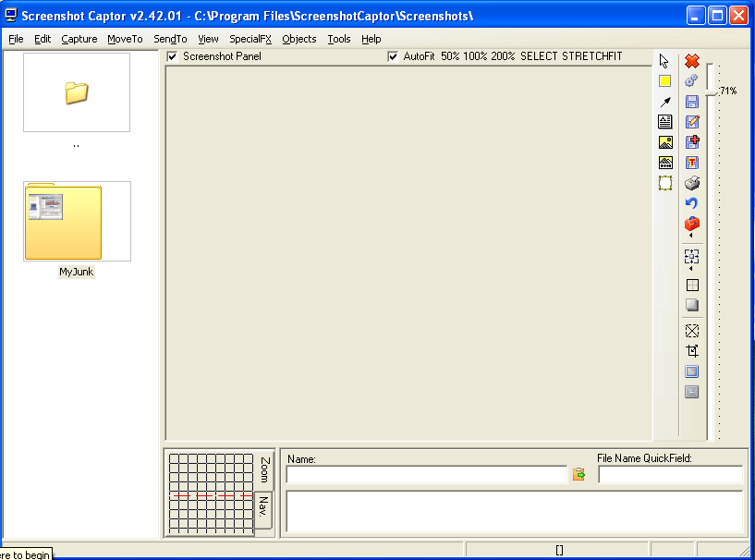The image size is (755, 560).
Task: Expand the small arrow below the selection-move icon
Action: click(691, 269)
